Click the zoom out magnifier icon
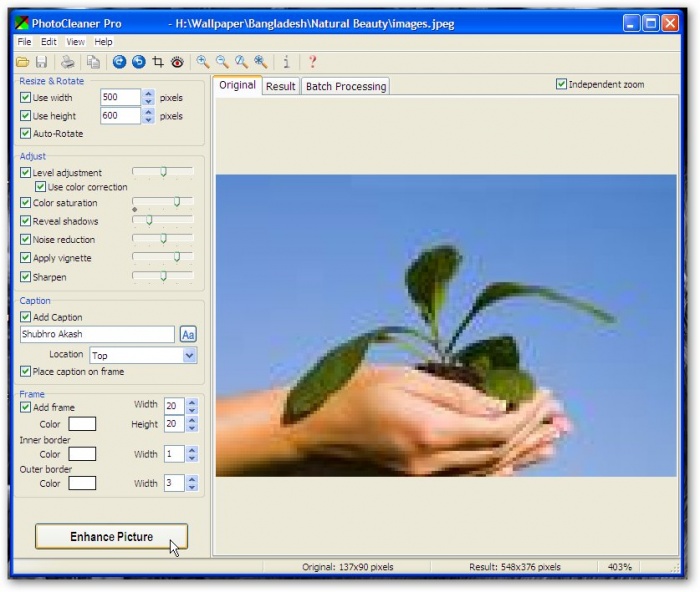This screenshot has width=700, height=592. tap(222, 62)
